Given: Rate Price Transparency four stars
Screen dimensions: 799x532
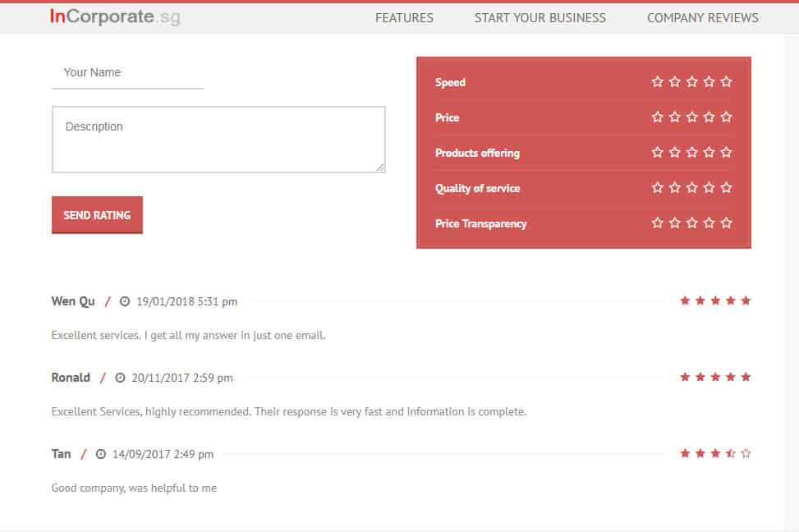Looking at the screenshot, I should [x=709, y=222].
